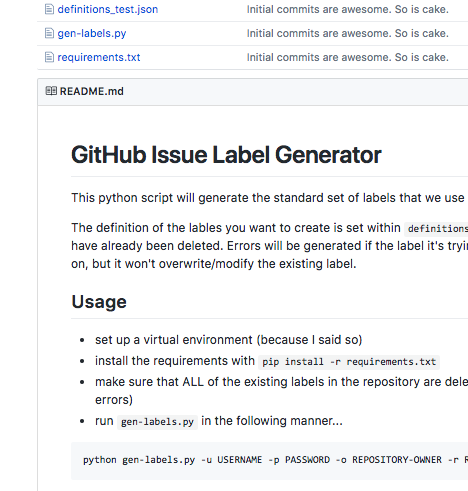This screenshot has width=468, height=491.
Task: Click the book icon next to README.md
Action: pos(51,91)
